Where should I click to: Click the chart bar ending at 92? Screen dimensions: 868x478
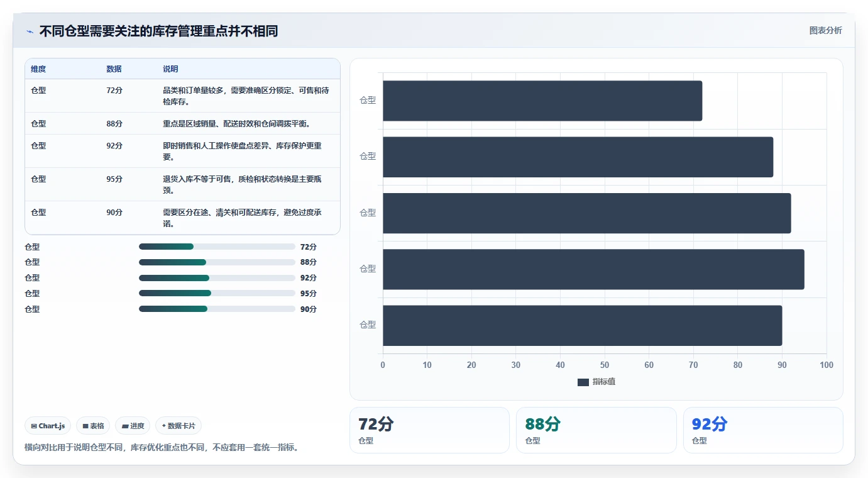coord(586,213)
